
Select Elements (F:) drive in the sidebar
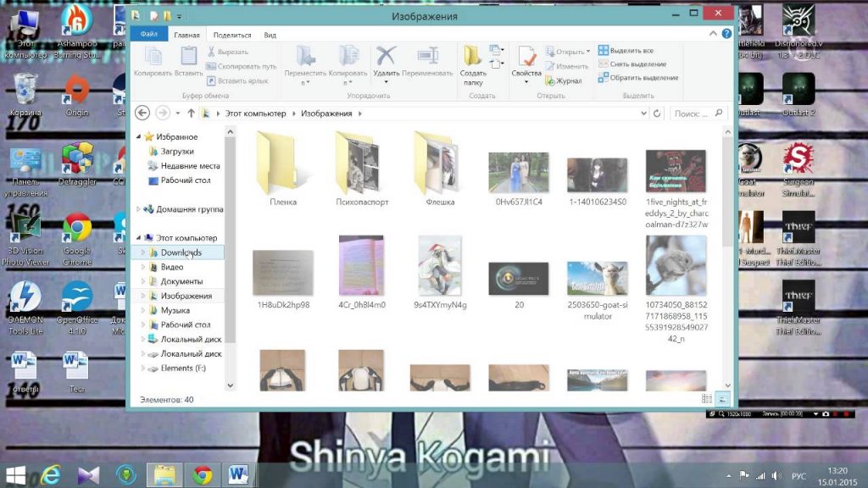(x=183, y=368)
